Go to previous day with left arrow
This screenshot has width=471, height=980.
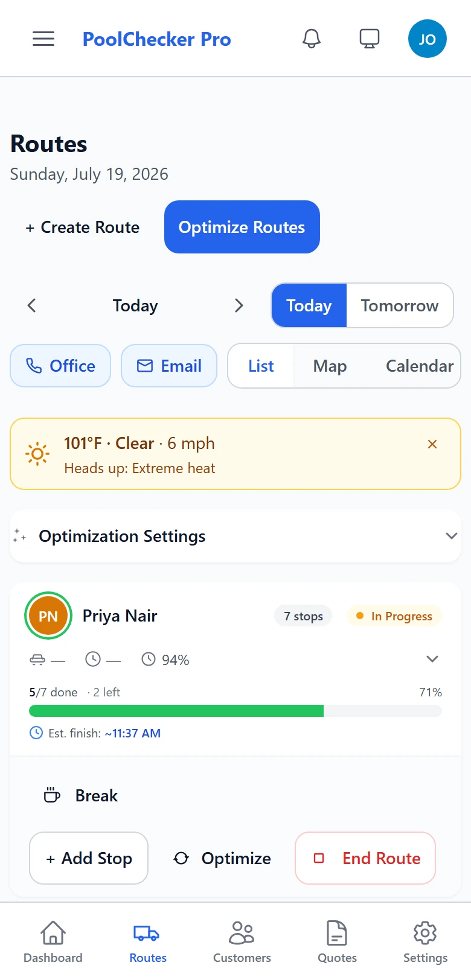click(32, 305)
